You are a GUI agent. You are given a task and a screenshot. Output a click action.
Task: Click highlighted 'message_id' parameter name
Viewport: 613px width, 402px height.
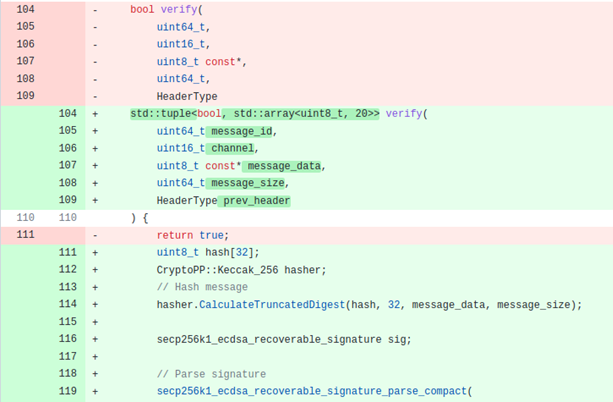[x=242, y=131]
